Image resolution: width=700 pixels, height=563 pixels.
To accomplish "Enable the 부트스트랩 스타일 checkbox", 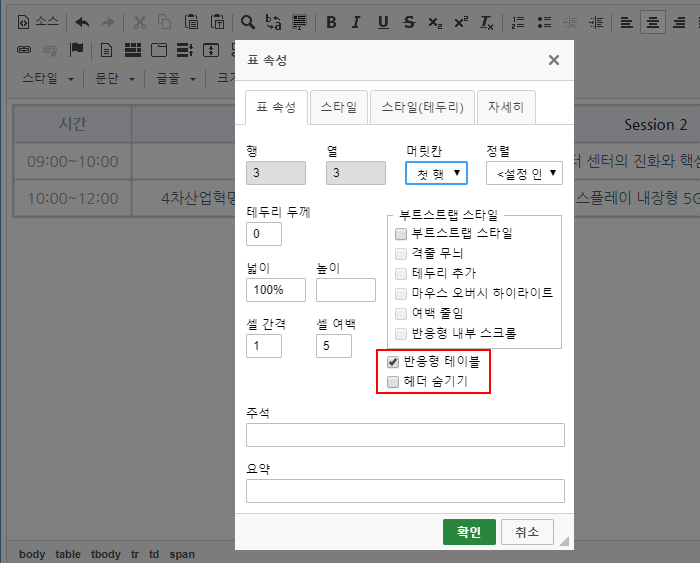I will click(401, 234).
